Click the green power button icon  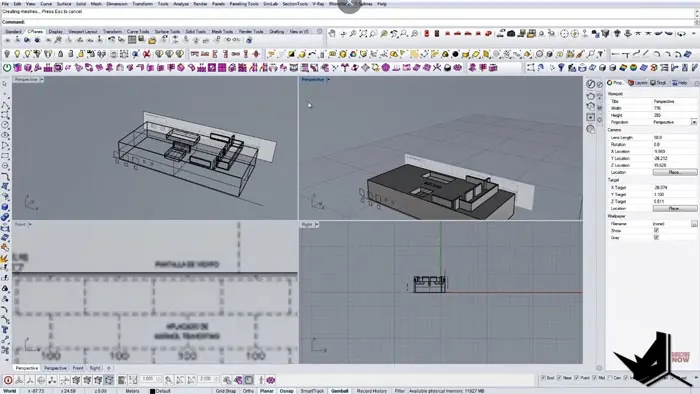[7, 68]
